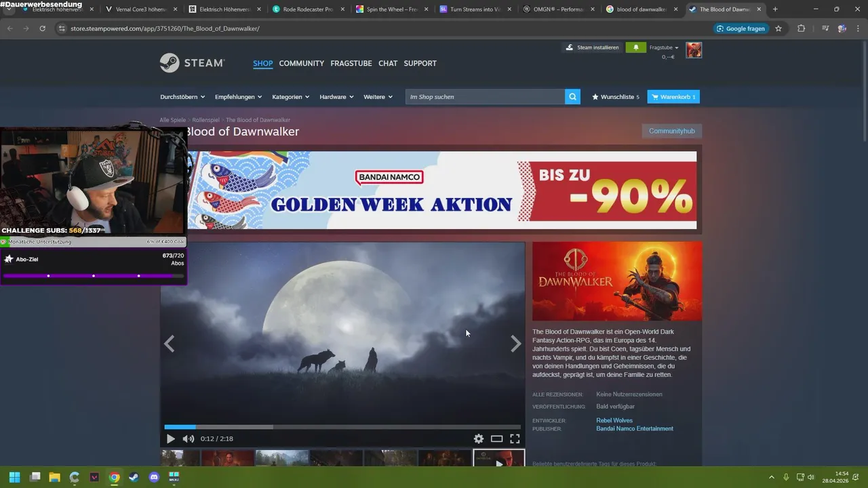This screenshot has height=488, width=868.
Task: Click the Steam logo in header
Action: point(192,63)
